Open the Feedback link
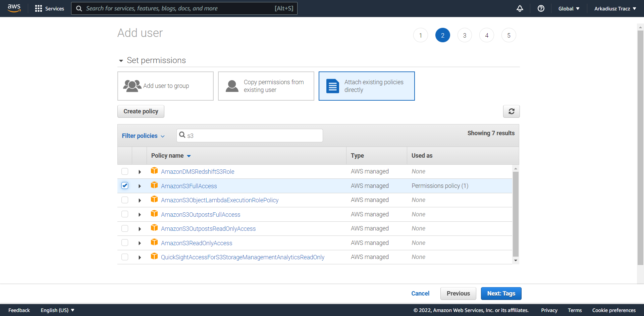 coord(19,310)
